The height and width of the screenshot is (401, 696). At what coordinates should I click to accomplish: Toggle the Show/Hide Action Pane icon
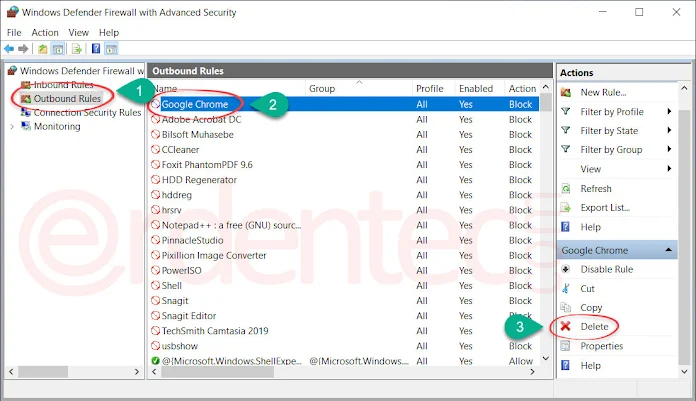click(x=111, y=49)
